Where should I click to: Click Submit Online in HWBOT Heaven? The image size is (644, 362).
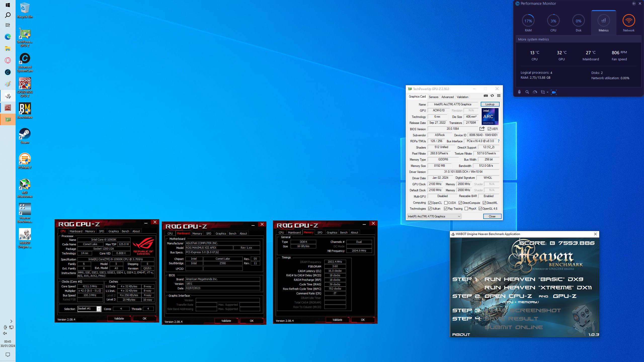pyautogui.click(x=513, y=327)
